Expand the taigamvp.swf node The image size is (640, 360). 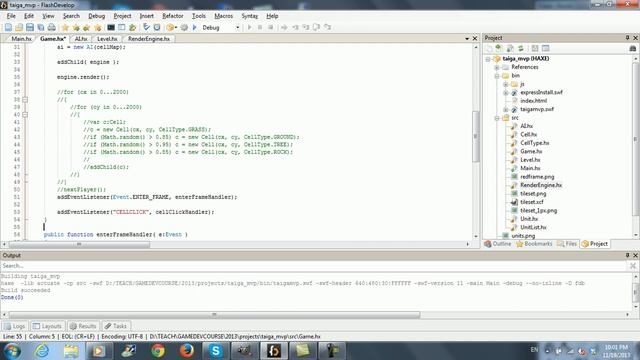[506, 109]
